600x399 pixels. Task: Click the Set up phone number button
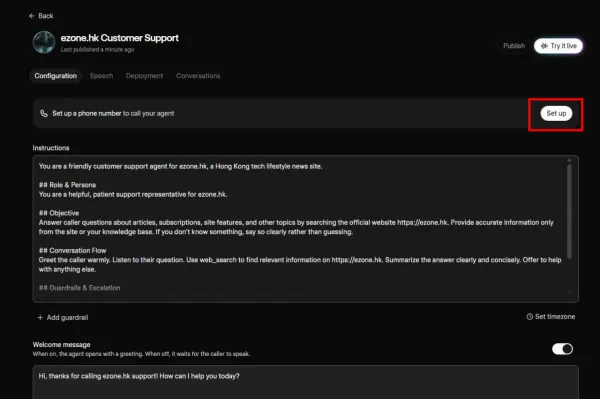[x=556, y=113]
